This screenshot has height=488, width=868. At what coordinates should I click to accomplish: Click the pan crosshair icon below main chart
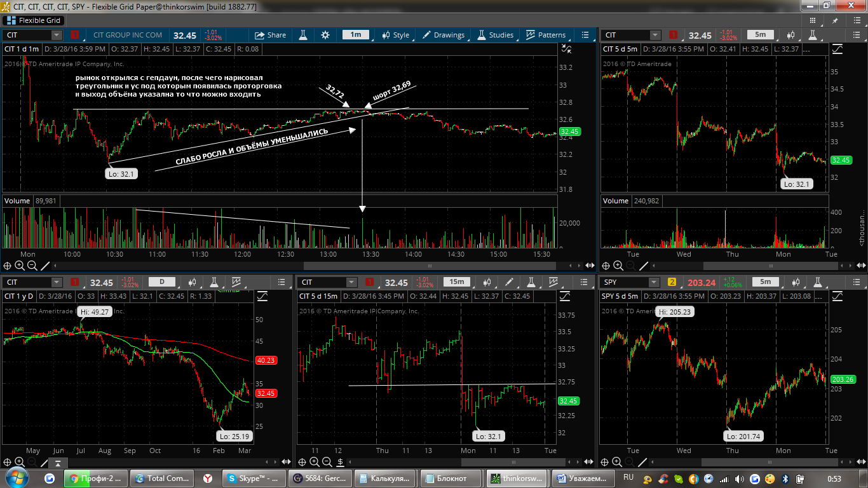point(8,266)
